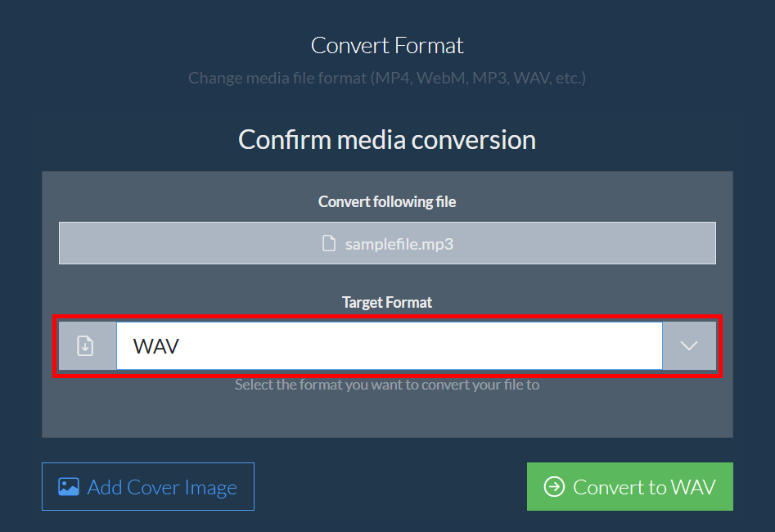This screenshot has width=775, height=532.
Task: Click the 'Change media file format' subtitle
Action: point(387,78)
